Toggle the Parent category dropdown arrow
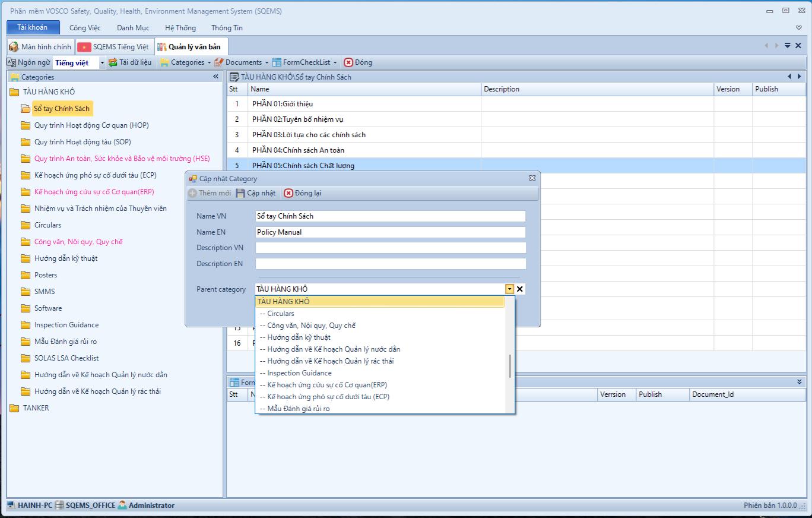812x518 pixels. pos(509,289)
